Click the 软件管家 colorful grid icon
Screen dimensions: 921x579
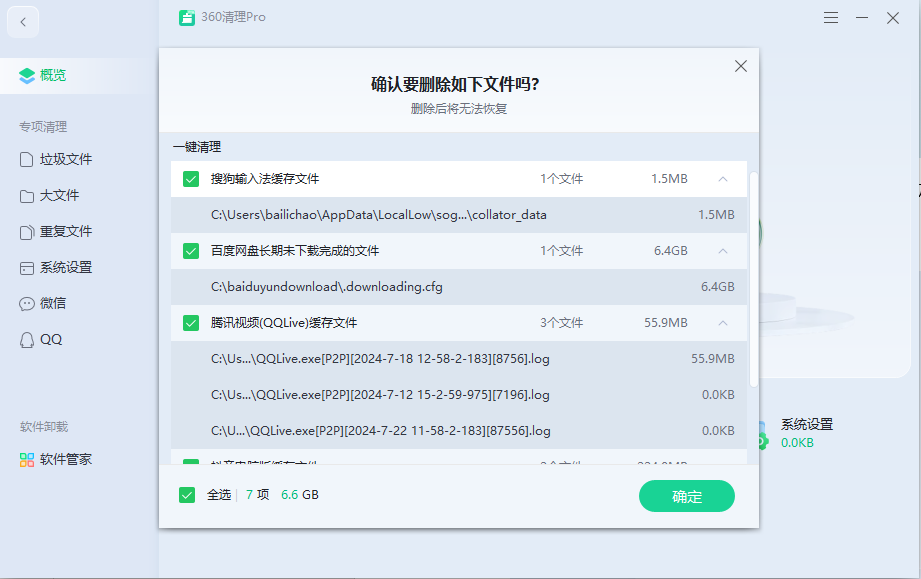coord(26,460)
